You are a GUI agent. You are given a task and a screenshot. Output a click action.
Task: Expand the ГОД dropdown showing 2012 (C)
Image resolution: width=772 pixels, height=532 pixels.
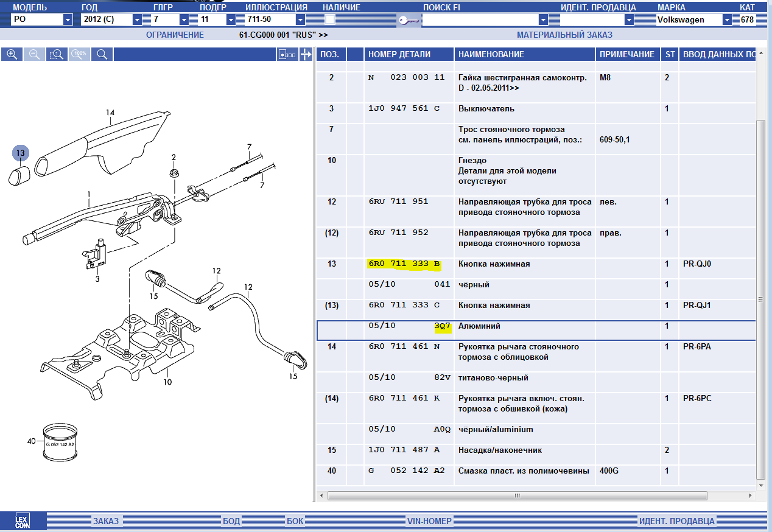coord(137,19)
